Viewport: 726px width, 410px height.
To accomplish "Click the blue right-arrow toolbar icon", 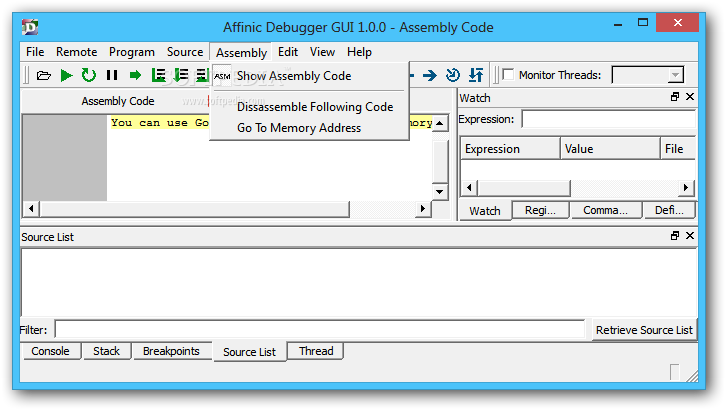I will coord(430,75).
